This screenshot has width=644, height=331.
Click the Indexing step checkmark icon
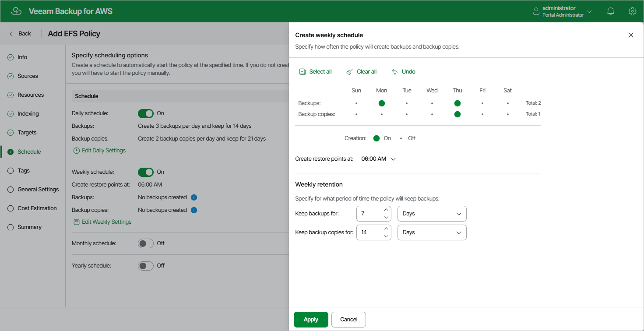click(x=11, y=114)
